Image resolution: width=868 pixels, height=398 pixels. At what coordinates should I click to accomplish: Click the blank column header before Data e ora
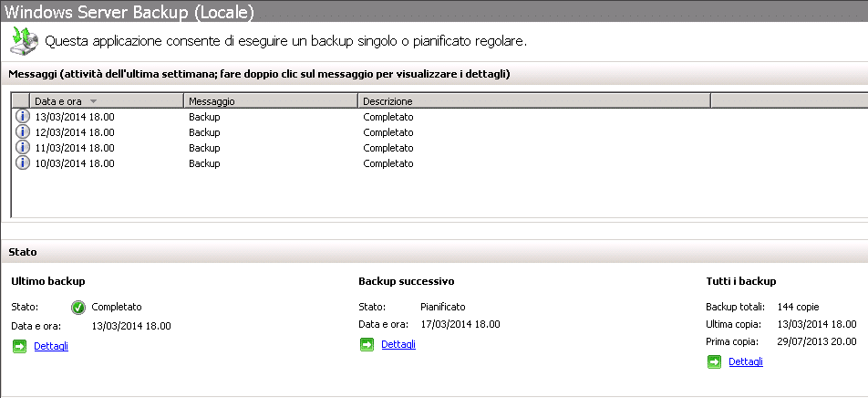click(21, 101)
